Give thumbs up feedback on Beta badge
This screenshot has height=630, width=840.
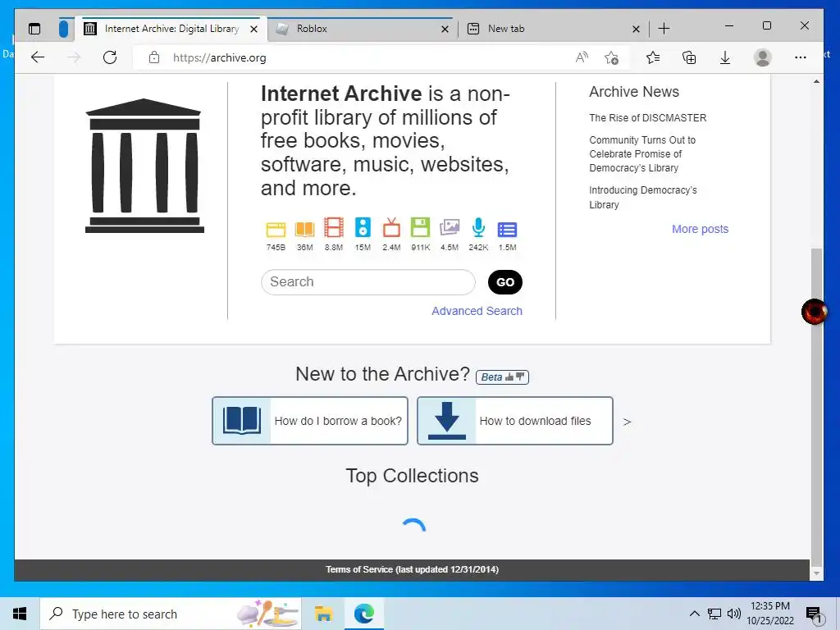click(509, 377)
